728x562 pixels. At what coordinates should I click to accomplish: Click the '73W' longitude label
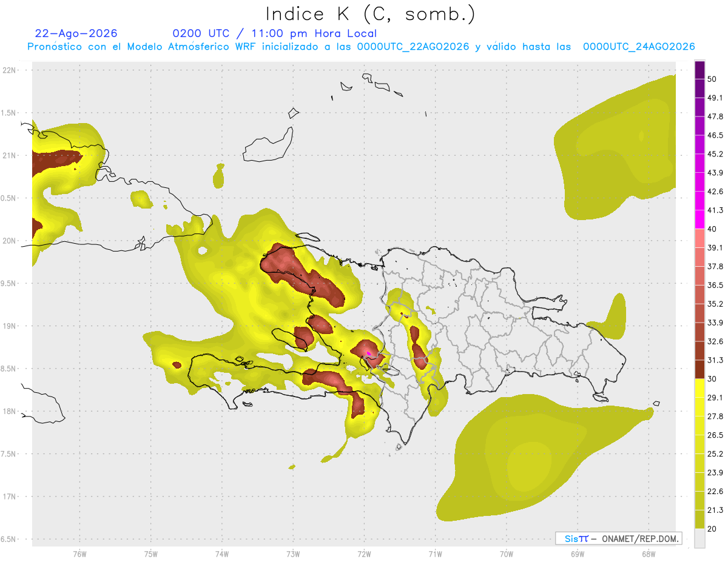[293, 554]
